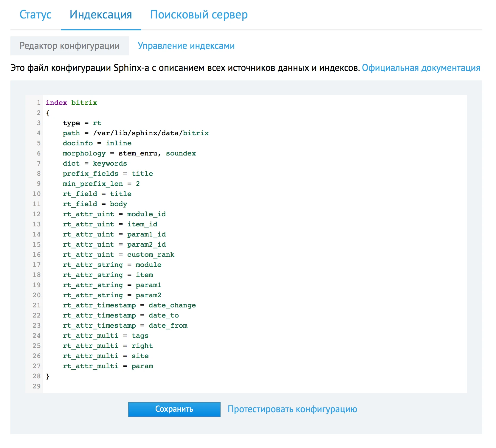Select the Редактор конфигурации sub-tab
The image size is (496, 448).
(x=69, y=46)
